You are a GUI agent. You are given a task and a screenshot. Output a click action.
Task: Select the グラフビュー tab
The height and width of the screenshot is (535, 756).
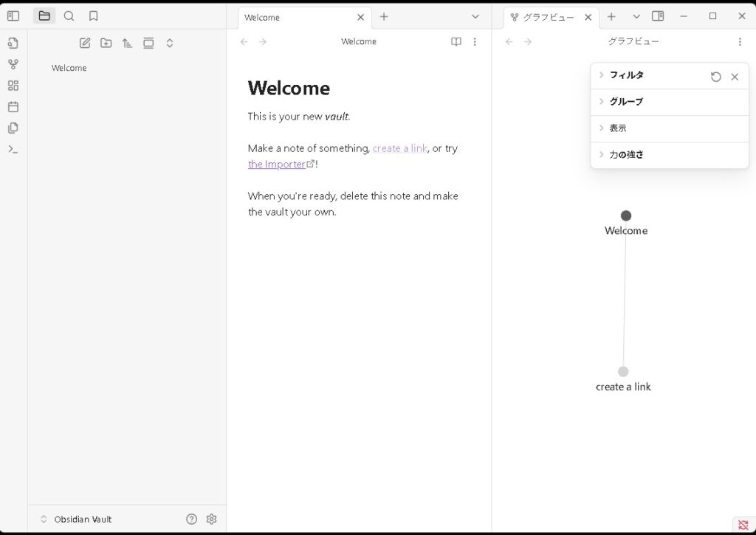(548, 17)
